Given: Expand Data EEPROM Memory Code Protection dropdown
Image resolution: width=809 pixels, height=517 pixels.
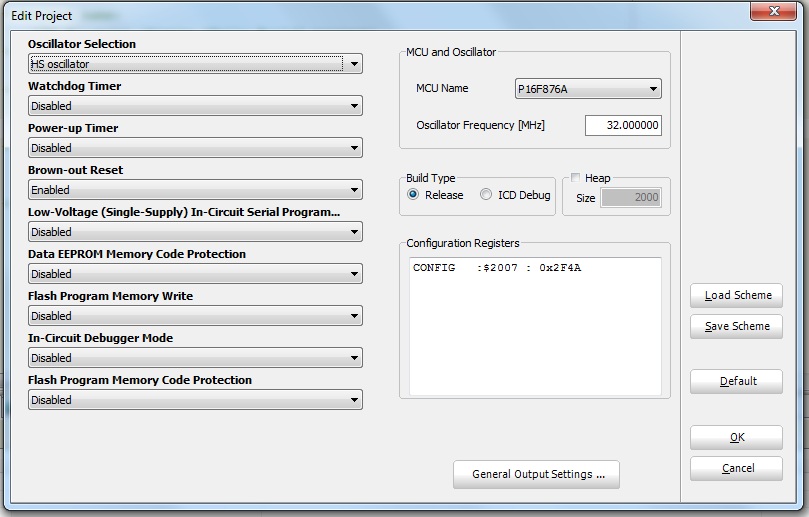Looking at the screenshot, I should tap(195, 274).
